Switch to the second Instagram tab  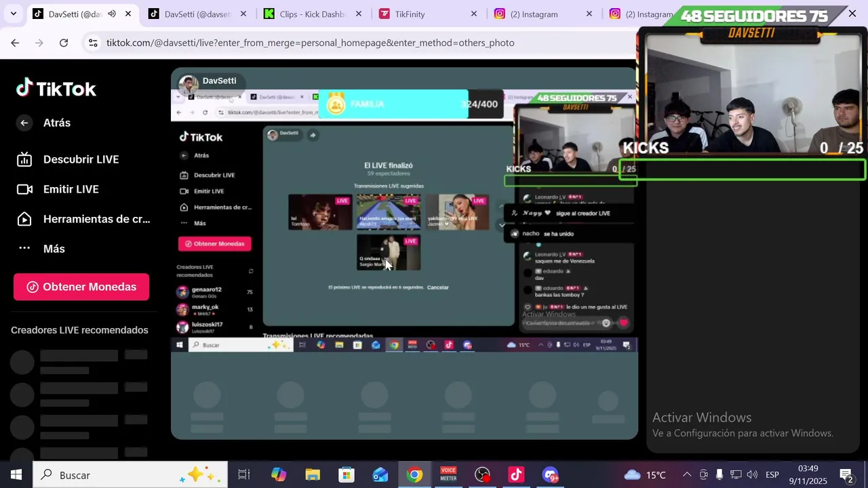click(639, 14)
